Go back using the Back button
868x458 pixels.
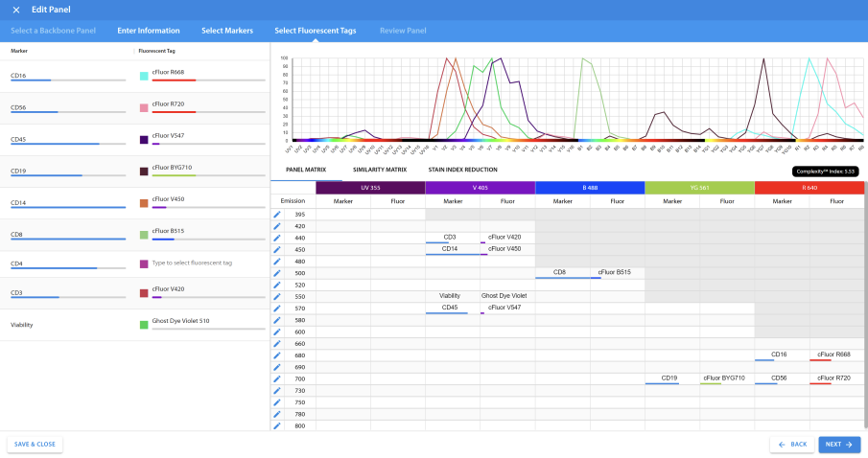(792, 445)
